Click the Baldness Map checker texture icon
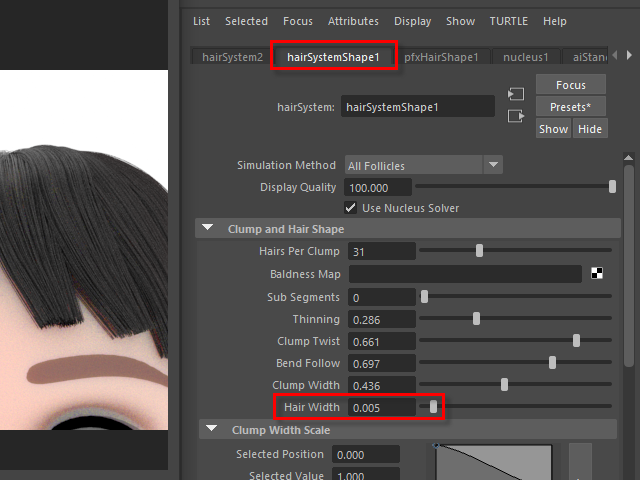The image size is (640, 480). pyautogui.click(x=597, y=274)
